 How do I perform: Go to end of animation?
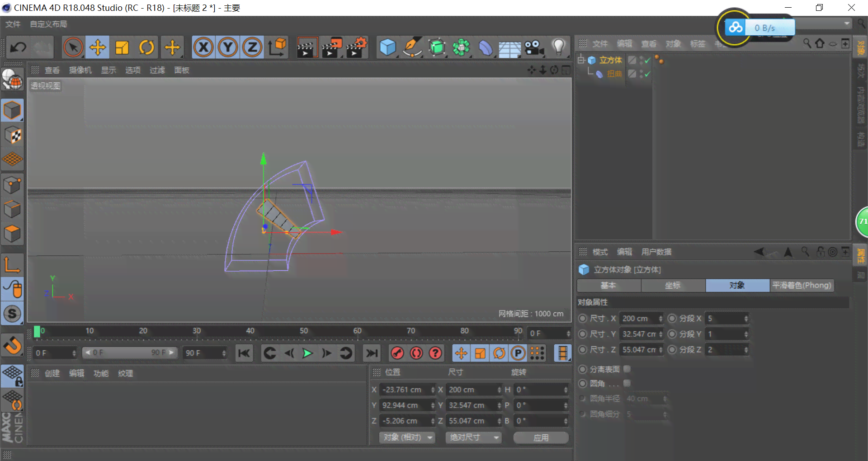tap(372, 353)
